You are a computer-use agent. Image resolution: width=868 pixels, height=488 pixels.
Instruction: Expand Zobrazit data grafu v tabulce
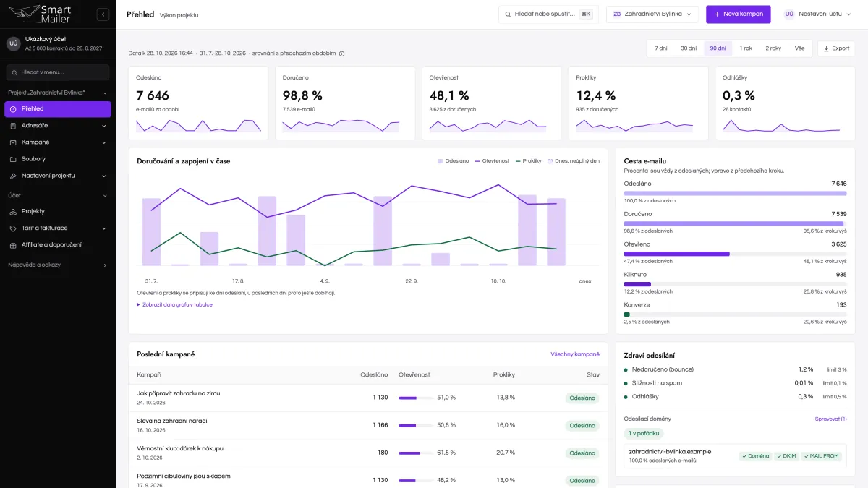click(x=174, y=305)
